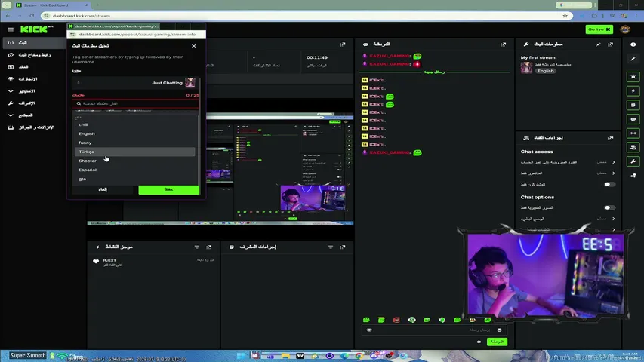
Task: Open Windows Start button on taskbar
Action: coord(241,356)
